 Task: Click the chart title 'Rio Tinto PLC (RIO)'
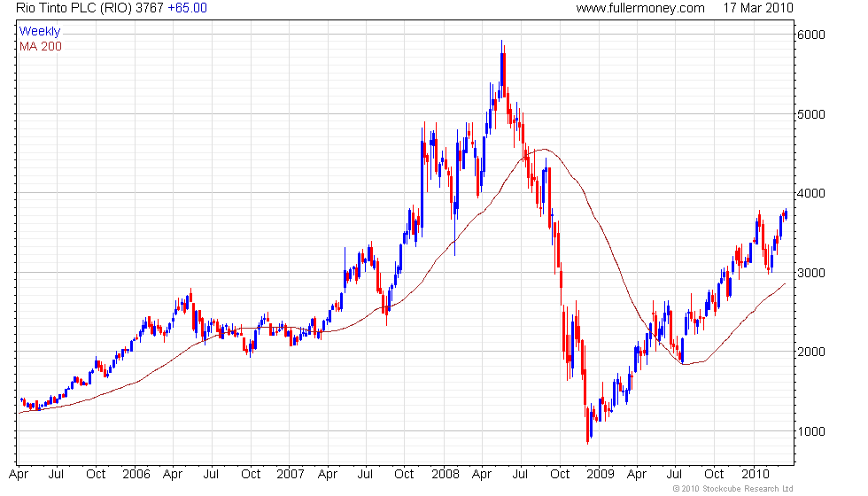click(x=74, y=8)
